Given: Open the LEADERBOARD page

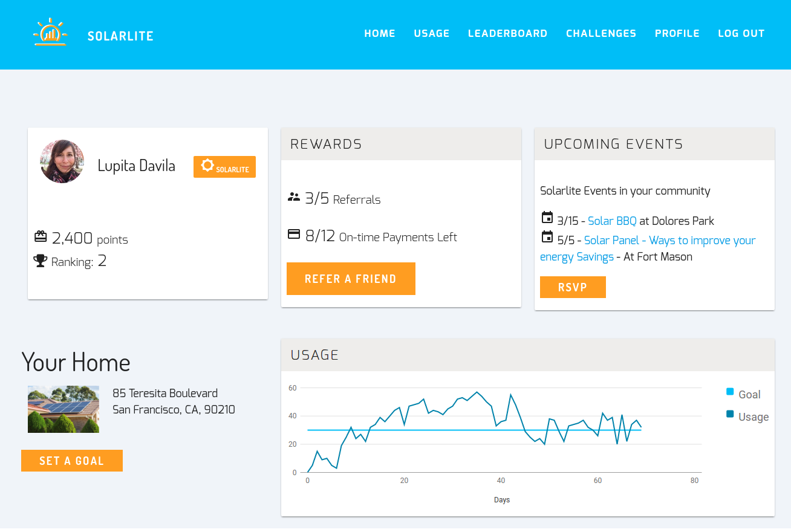Looking at the screenshot, I should click(508, 34).
